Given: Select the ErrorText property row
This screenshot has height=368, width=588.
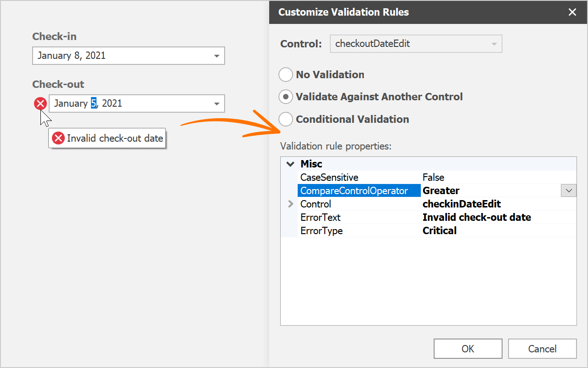Looking at the screenshot, I should [x=320, y=217].
